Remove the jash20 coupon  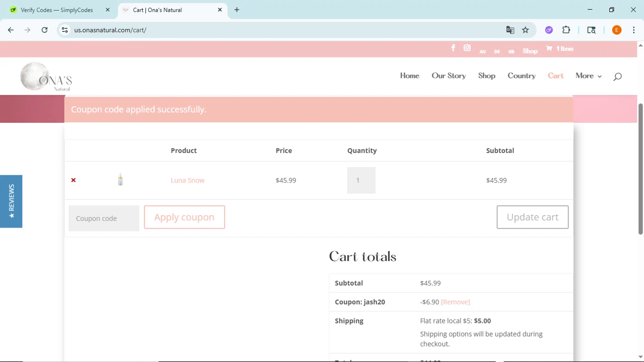[x=455, y=302]
